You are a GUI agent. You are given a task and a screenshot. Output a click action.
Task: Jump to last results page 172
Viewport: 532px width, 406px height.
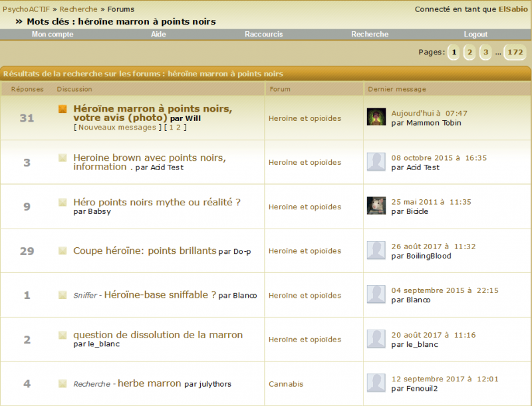(x=515, y=52)
